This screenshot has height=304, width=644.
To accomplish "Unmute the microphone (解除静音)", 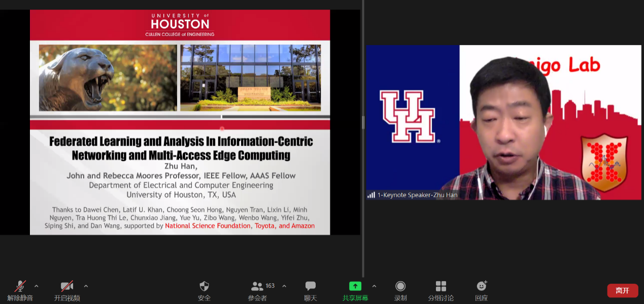I will click(20, 286).
